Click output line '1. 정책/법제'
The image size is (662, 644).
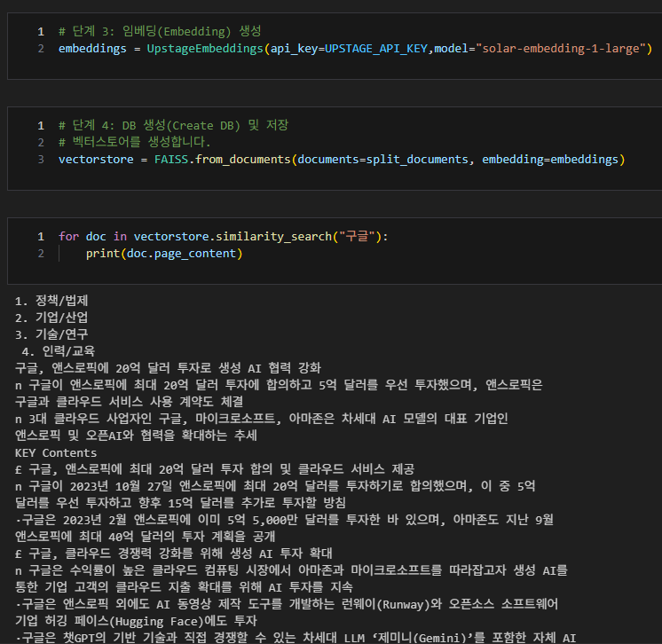51,301
